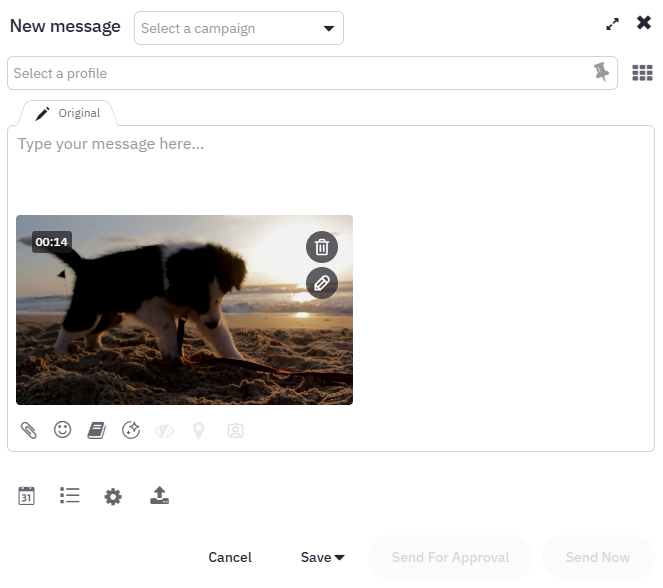
Task: Click Send For Approval button
Action: (x=450, y=557)
